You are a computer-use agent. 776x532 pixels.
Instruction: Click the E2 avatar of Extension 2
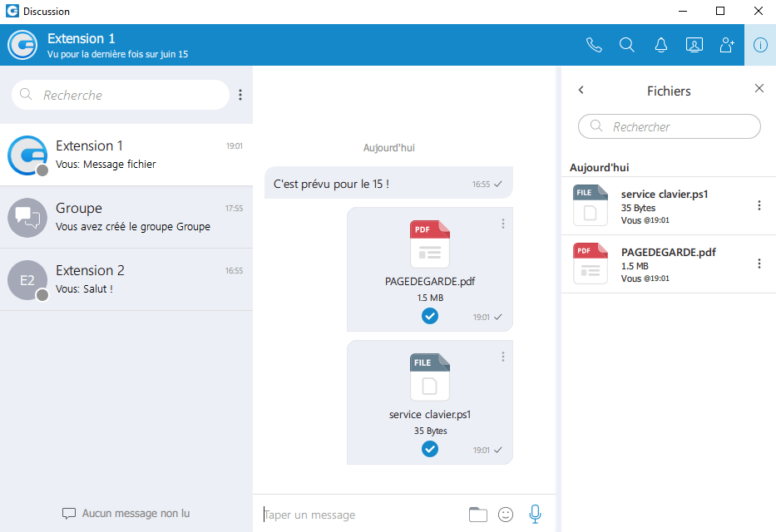pos(27,280)
